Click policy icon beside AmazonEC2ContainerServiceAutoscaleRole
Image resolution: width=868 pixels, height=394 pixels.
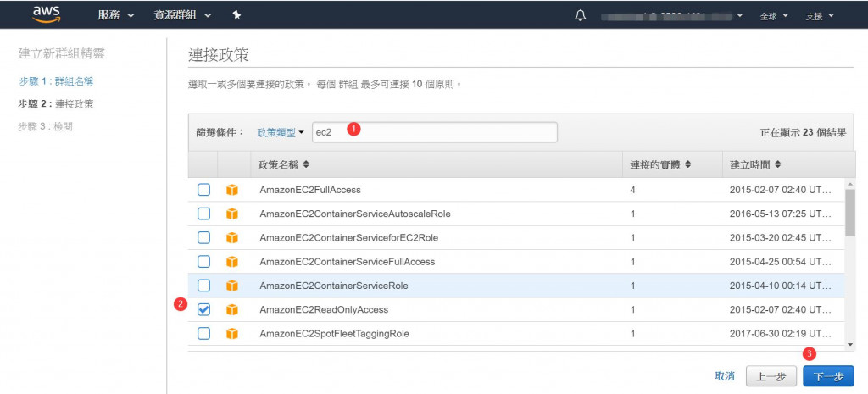[232, 214]
